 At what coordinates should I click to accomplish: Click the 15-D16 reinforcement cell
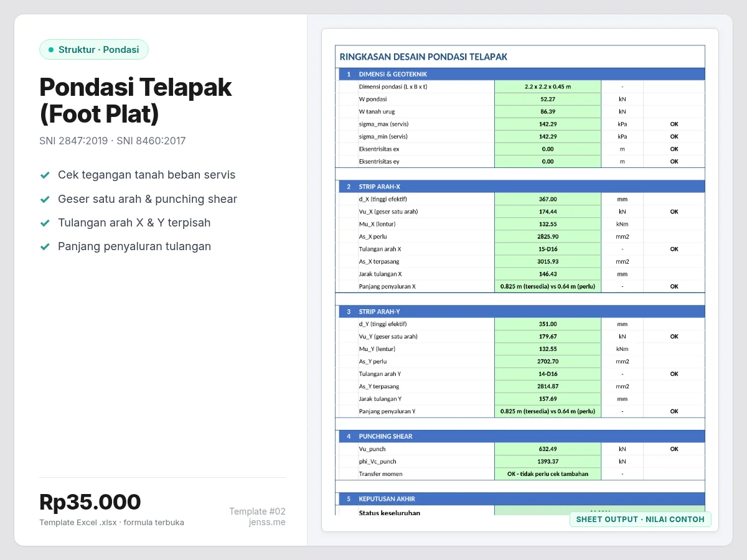tap(548, 249)
